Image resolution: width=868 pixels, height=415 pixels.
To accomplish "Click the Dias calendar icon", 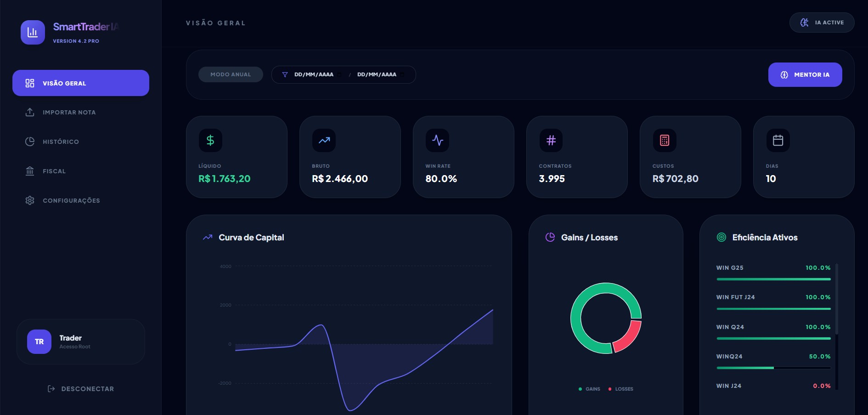I will [x=777, y=141].
